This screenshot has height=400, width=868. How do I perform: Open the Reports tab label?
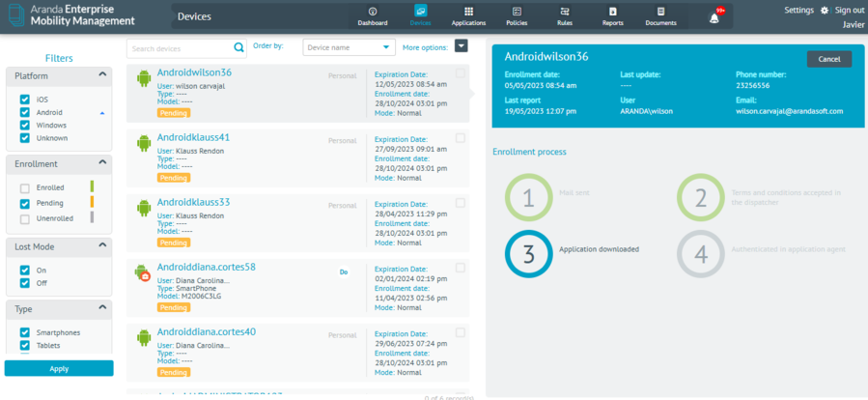pos(613,23)
